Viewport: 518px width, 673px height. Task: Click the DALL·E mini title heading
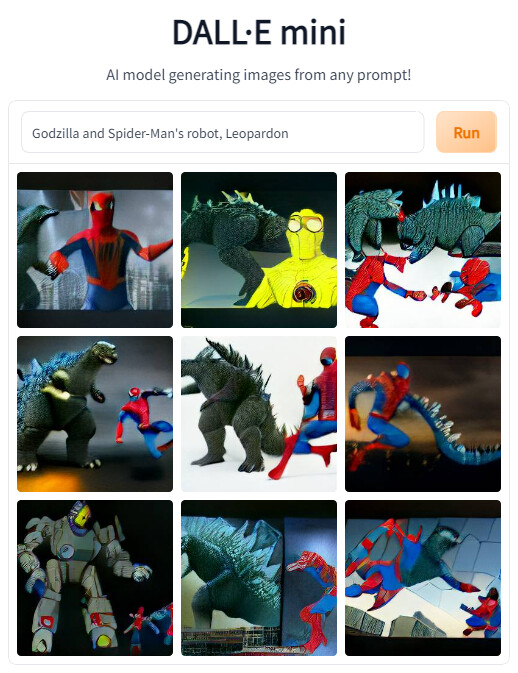click(259, 33)
